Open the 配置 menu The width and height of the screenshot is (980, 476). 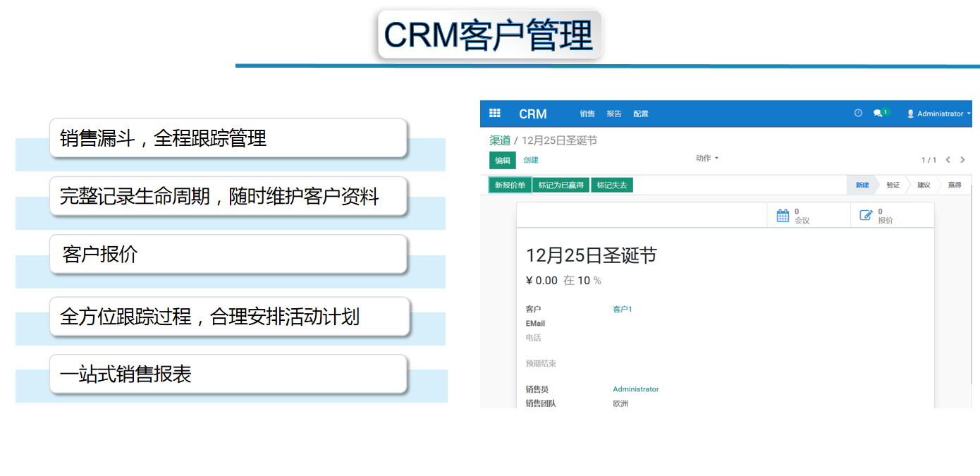[640, 114]
